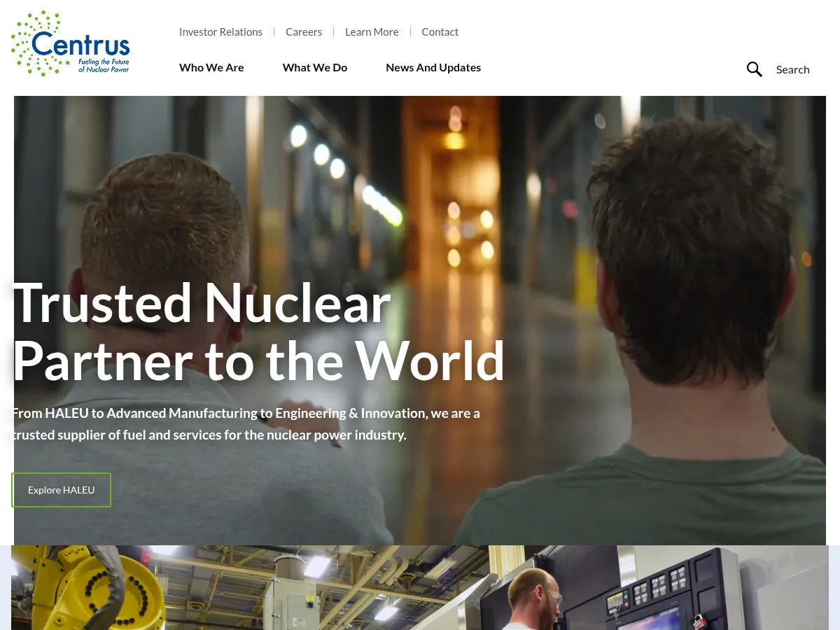Click the divider between Careers and Learn More
The width and height of the screenshot is (840, 630).
[333, 31]
